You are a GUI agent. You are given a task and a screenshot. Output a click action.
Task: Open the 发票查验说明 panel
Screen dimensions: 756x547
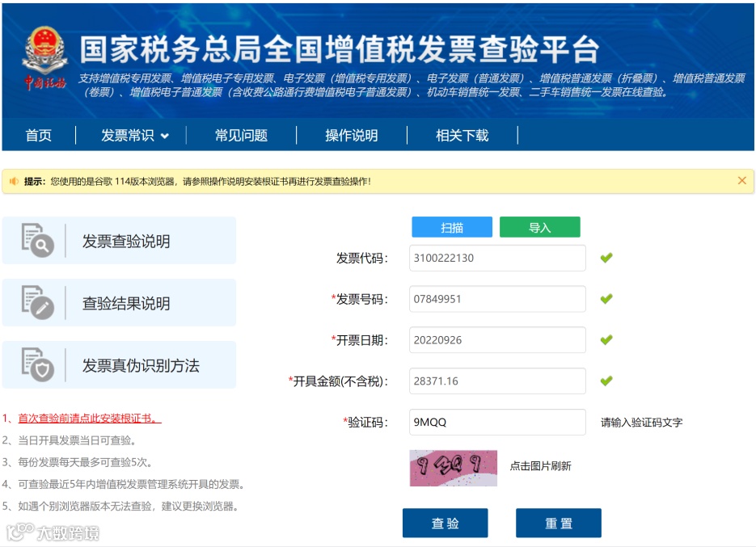[x=119, y=241]
